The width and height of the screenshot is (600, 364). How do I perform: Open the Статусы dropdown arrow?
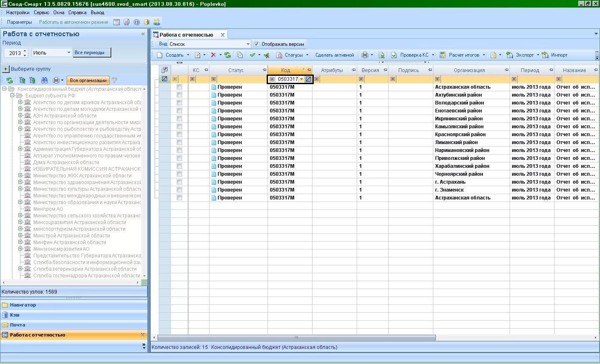pos(307,55)
